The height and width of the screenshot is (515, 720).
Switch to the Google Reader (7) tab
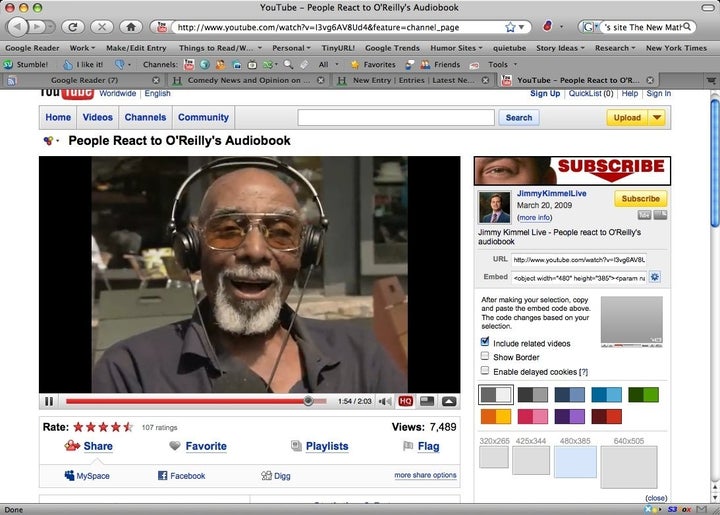coord(84,80)
